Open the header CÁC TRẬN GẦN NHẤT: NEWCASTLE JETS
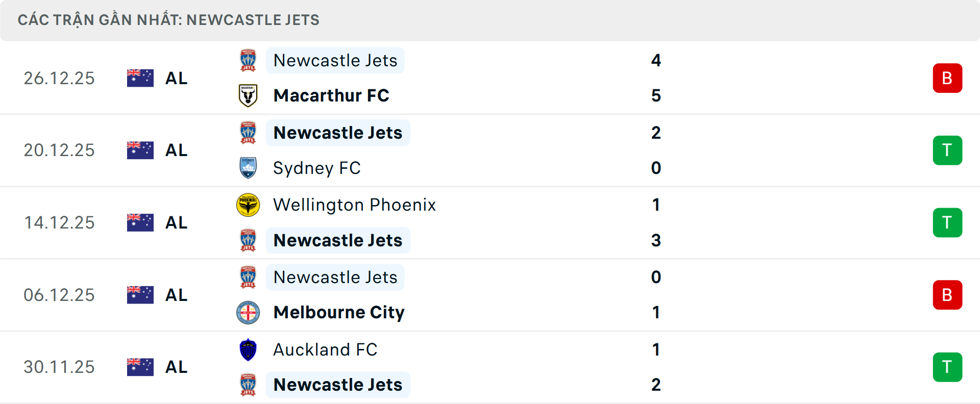This screenshot has height=404, width=980. (x=168, y=20)
